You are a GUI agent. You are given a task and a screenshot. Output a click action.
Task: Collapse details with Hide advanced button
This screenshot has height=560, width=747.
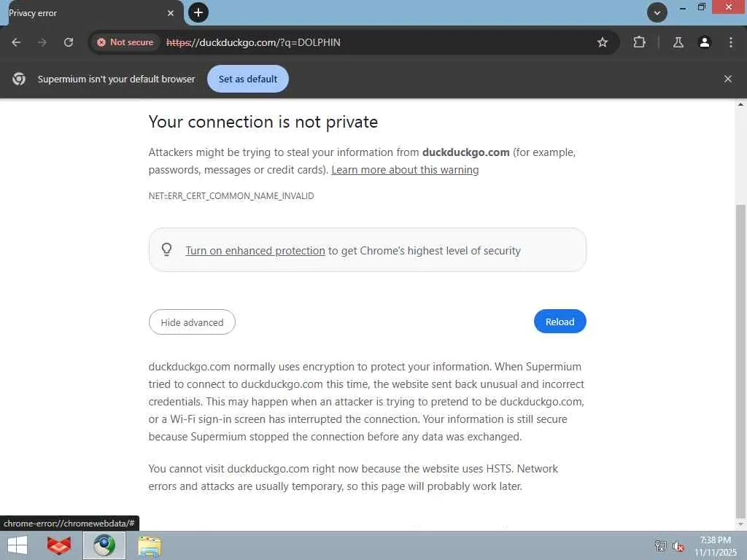192,322
